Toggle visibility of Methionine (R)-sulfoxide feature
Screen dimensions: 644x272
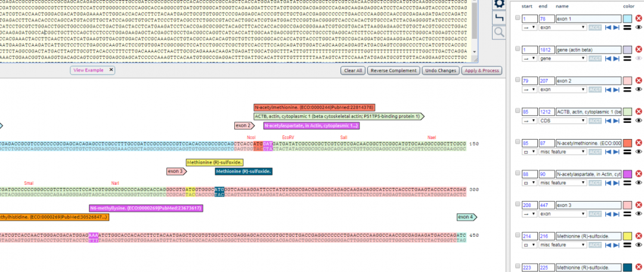pyautogui.click(x=639, y=245)
